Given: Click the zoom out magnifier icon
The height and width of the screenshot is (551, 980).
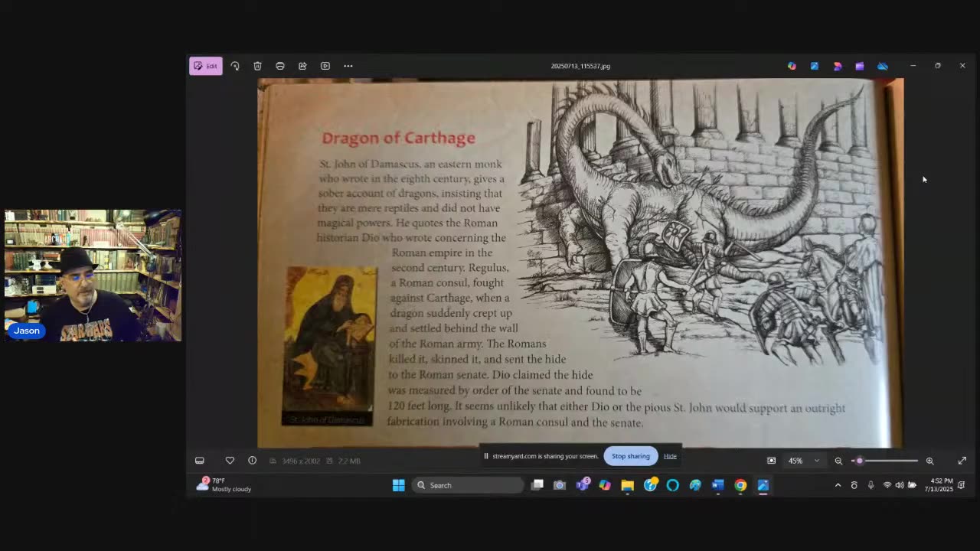Looking at the screenshot, I should [x=838, y=461].
